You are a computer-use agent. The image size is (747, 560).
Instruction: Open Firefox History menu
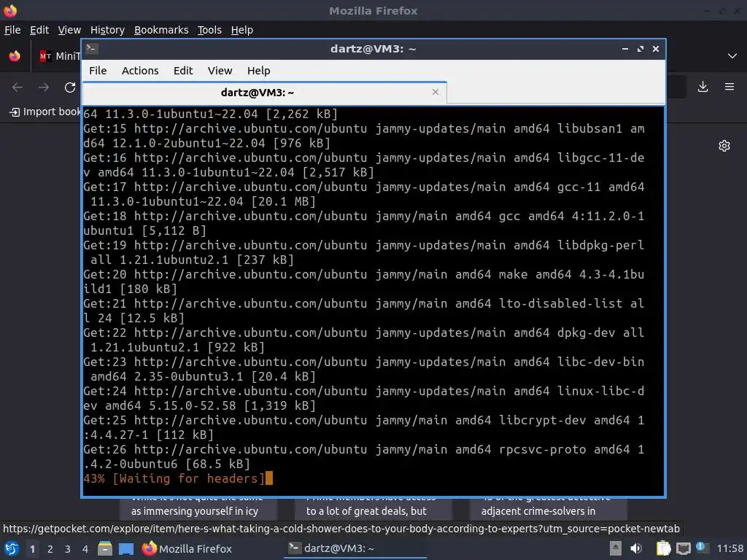[x=107, y=30]
